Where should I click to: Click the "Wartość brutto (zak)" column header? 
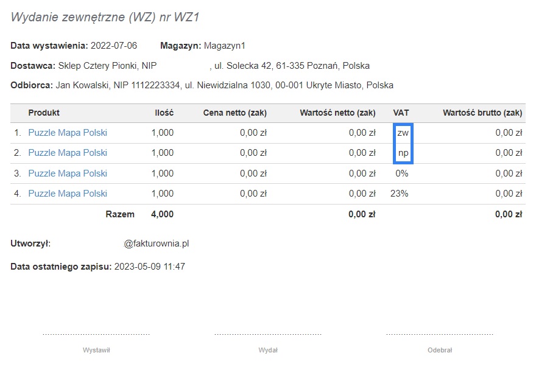482,113
